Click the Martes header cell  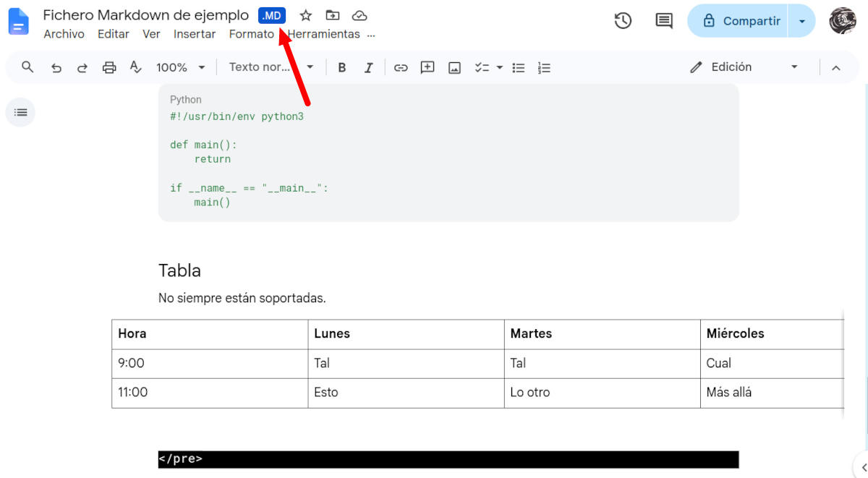tap(602, 334)
